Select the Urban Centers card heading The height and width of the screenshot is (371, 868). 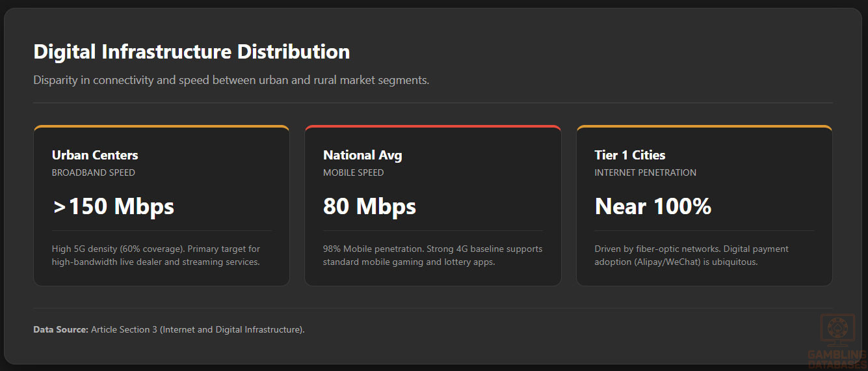pyautogui.click(x=95, y=155)
